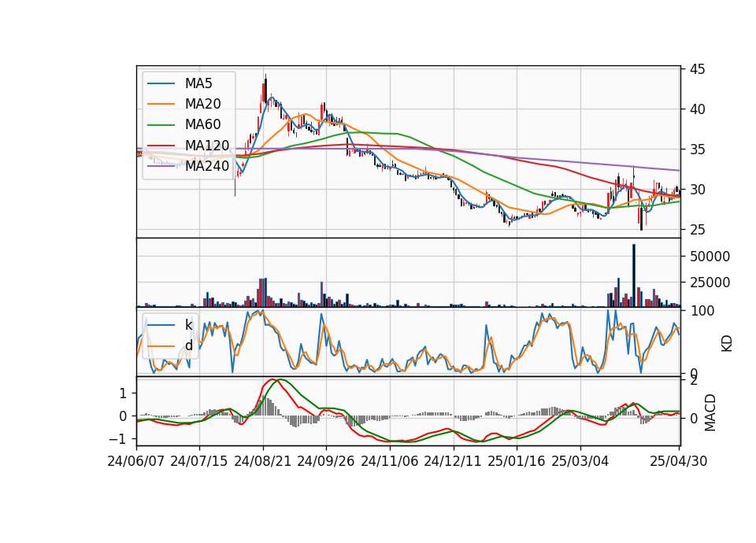Click the volume axis value 50000
The image size is (756, 543).
(x=710, y=257)
